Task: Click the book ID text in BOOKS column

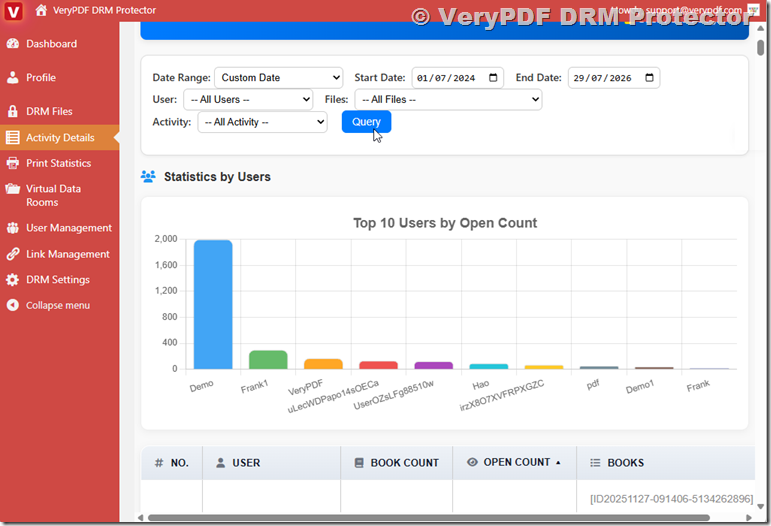Action: (672, 499)
